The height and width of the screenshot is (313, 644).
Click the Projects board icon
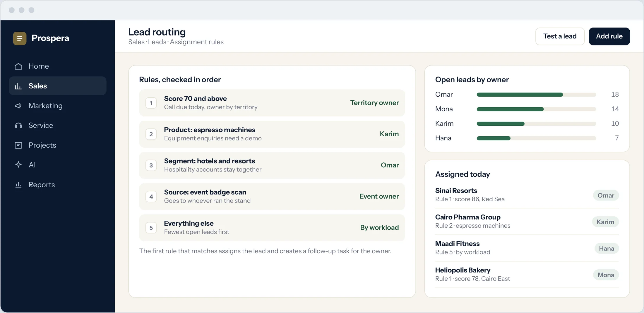pos(18,145)
